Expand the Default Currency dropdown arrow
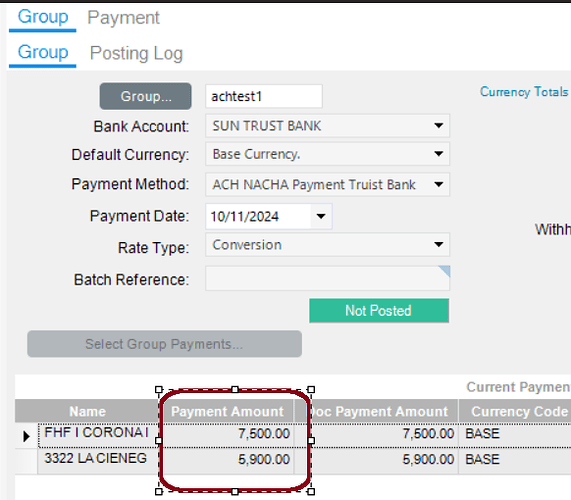This screenshot has width=571, height=500. [439, 154]
